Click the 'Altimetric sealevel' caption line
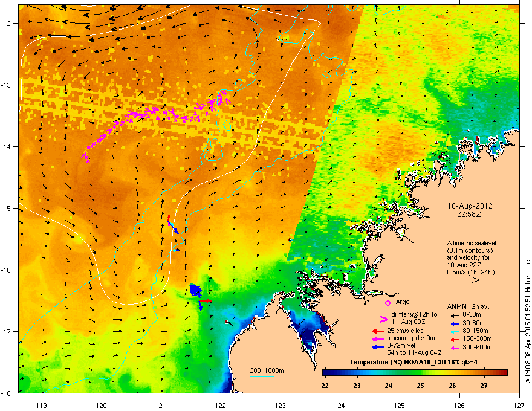532x411 pixels. (x=472, y=243)
